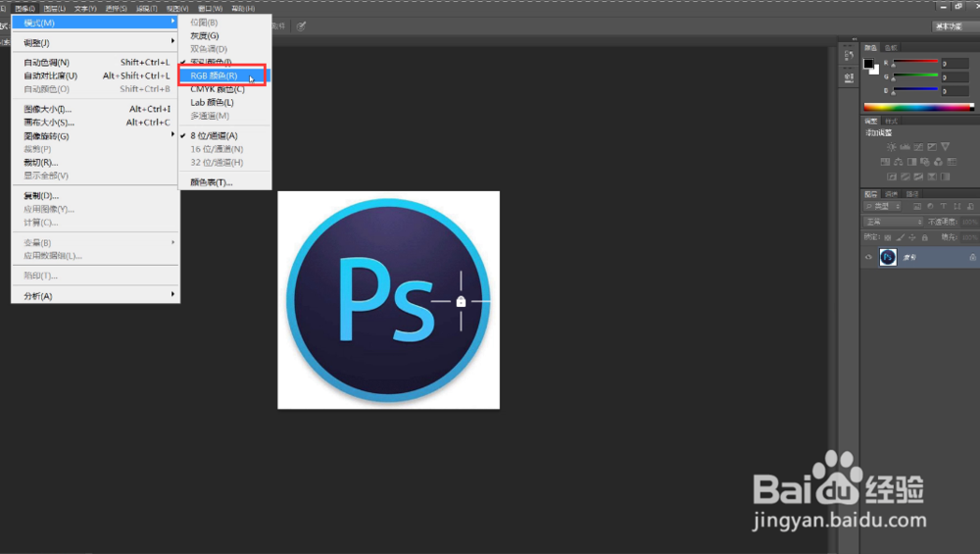Collapse the panel dock double-arrow

point(855,39)
